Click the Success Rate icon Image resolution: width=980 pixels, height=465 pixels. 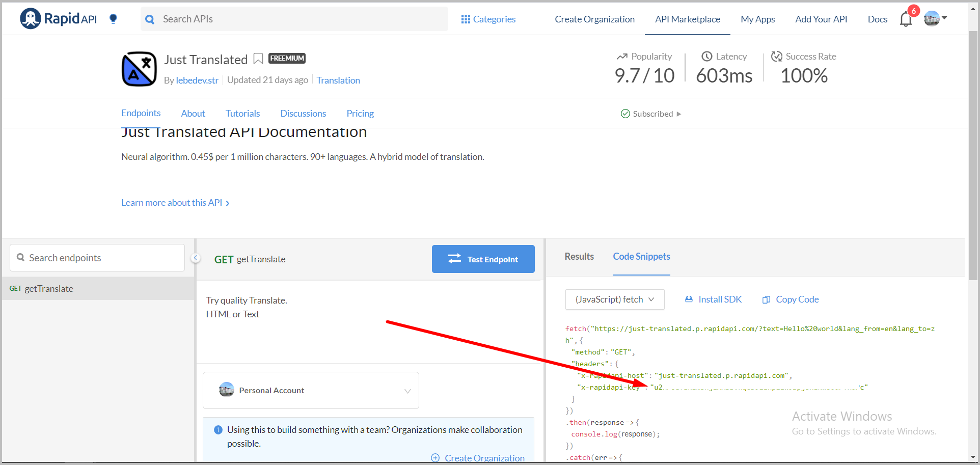[776, 57]
